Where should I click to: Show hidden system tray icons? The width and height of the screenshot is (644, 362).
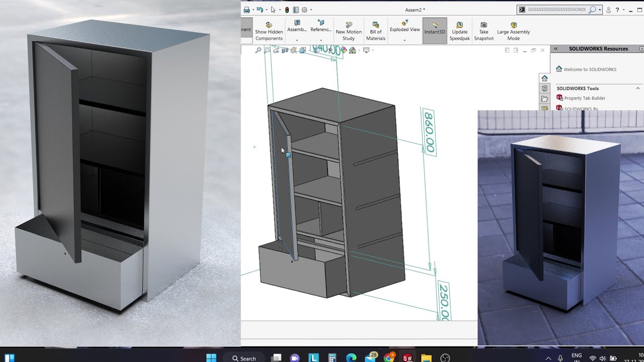tap(548, 358)
